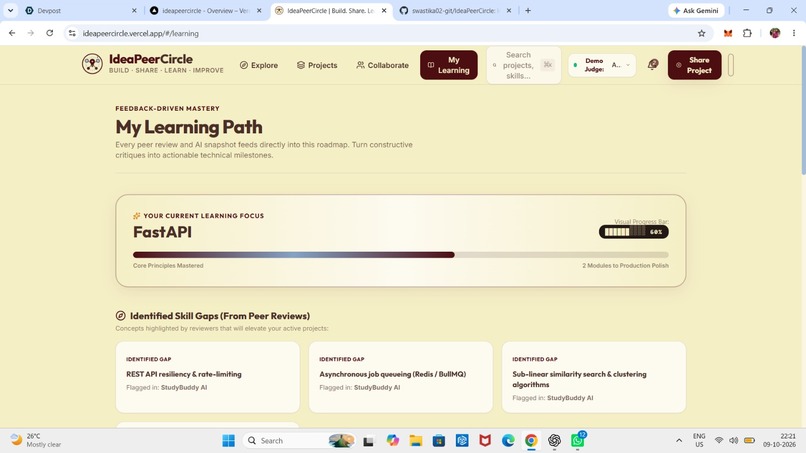Open the browser extensions puzzle menu
The image size is (806, 453).
pyautogui.click(x=747, y=33)
